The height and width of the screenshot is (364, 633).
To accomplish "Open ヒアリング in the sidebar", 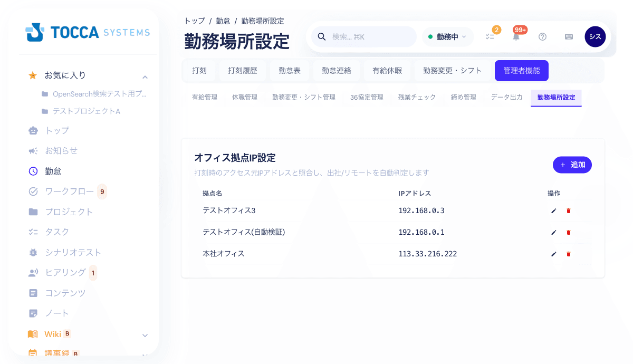I will (57, 272).
